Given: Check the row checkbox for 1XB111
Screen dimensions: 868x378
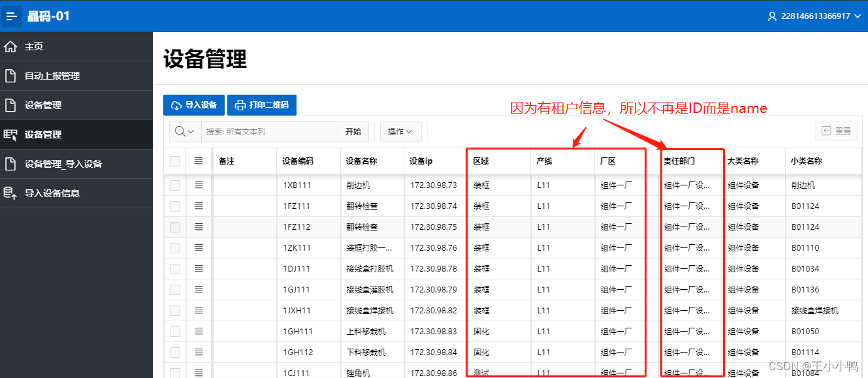Looking at the screenshot, I should 175,185.
